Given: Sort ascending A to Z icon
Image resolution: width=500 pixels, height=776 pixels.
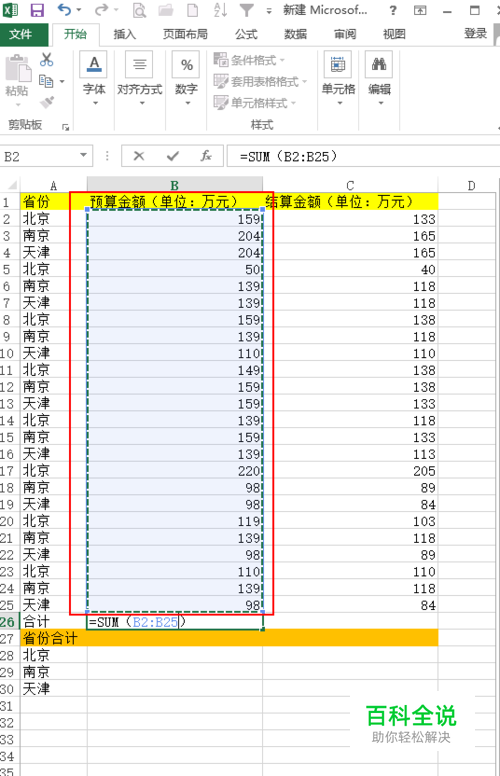Looking at the screenshot, I should click(x=220, y=10).
